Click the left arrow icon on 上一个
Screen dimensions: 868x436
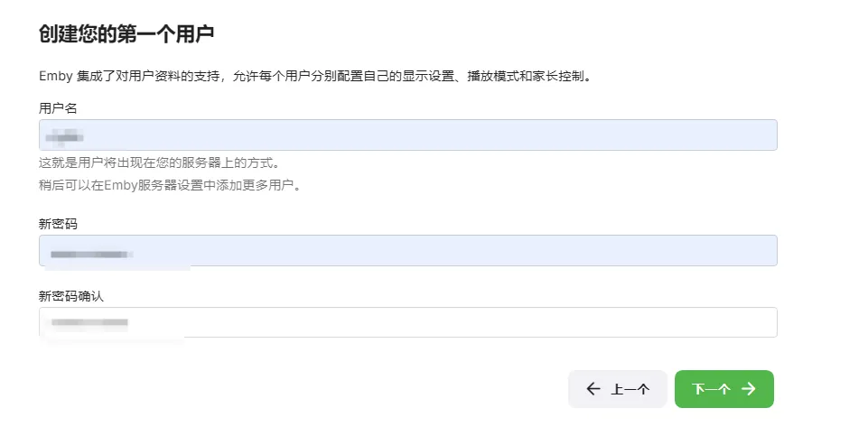[593, 389]
